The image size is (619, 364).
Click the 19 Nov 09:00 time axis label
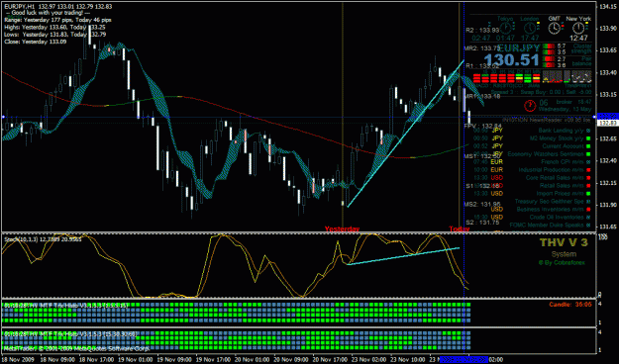[174, 360]
